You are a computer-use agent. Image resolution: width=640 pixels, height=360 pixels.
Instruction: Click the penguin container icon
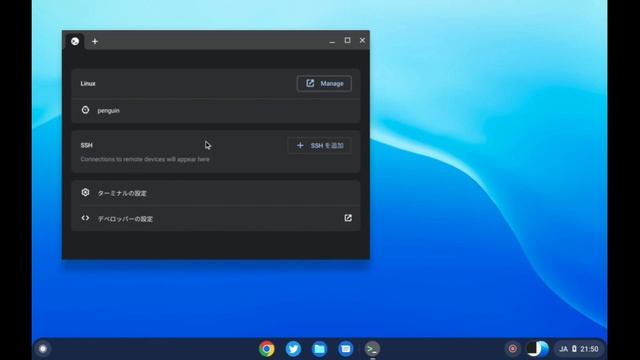(x=85, y=110)
